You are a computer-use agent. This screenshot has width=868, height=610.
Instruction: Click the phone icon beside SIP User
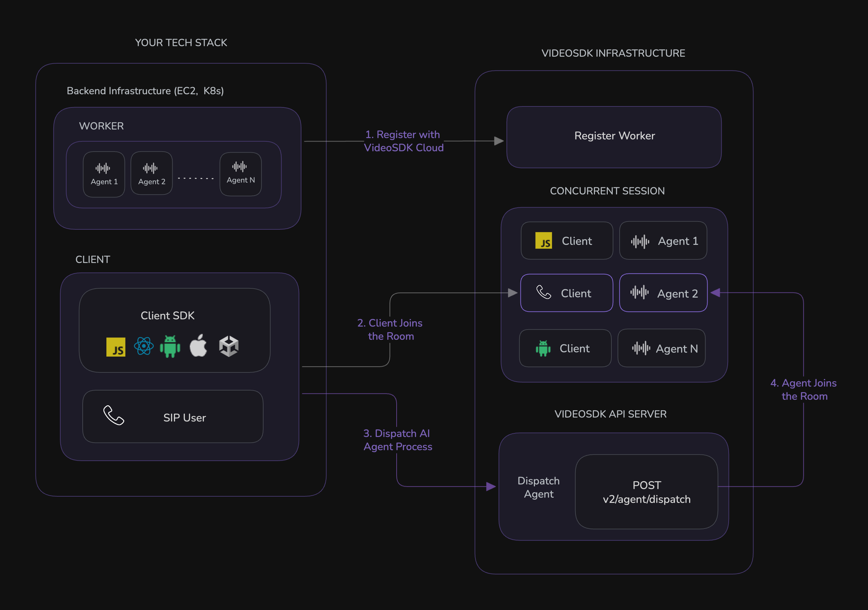(x=114, y=415)
